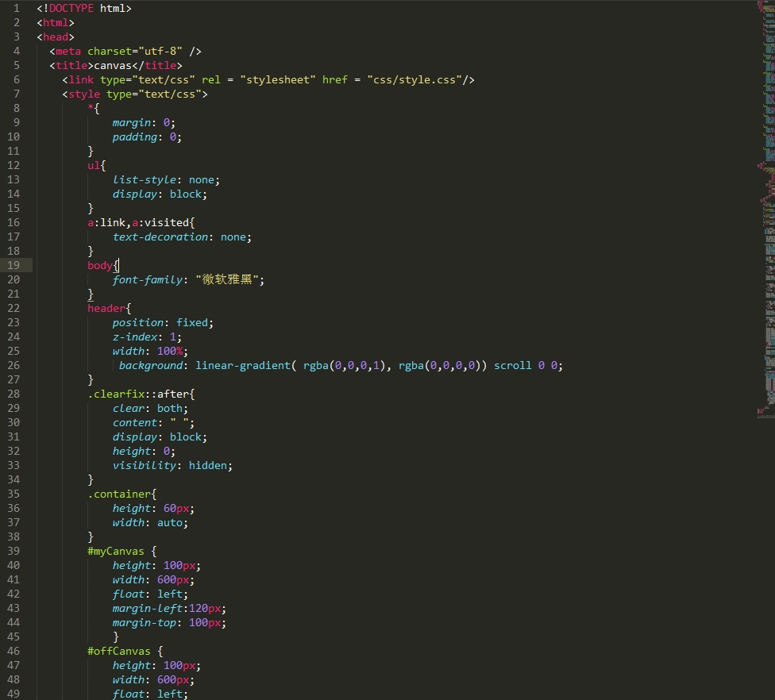Image resolution: width=775 pixels, height=700 pixels.
Task: Click the '<style type="text/css">' tag
Action: 135,94
